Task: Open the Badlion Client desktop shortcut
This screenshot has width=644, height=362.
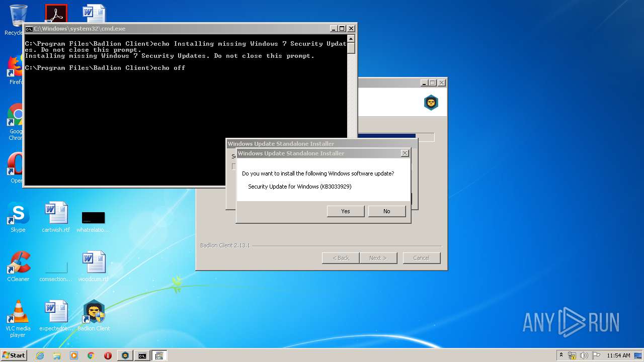Action: (94, 316)
